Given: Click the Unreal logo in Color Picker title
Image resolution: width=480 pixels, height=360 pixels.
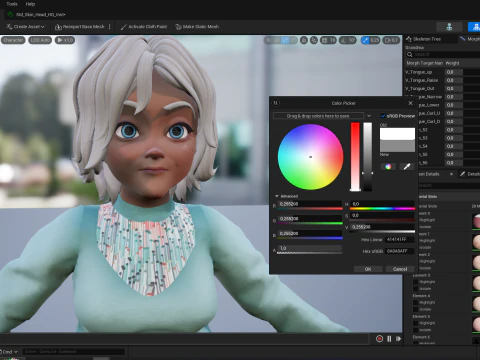Looking at the screenshot, I should tap(276, 103).
